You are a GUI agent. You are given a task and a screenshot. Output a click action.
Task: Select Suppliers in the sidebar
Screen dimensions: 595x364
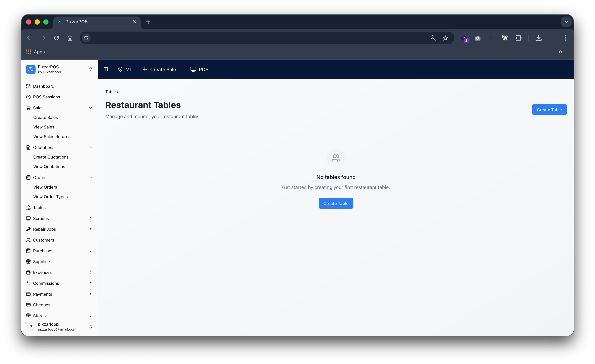pyautogui.click(x=42, y=261)
